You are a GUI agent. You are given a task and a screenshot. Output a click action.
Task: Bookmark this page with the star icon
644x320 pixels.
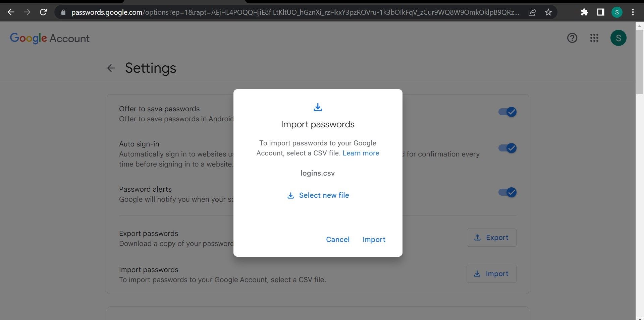pyautogui.click(x=548, y=12)
